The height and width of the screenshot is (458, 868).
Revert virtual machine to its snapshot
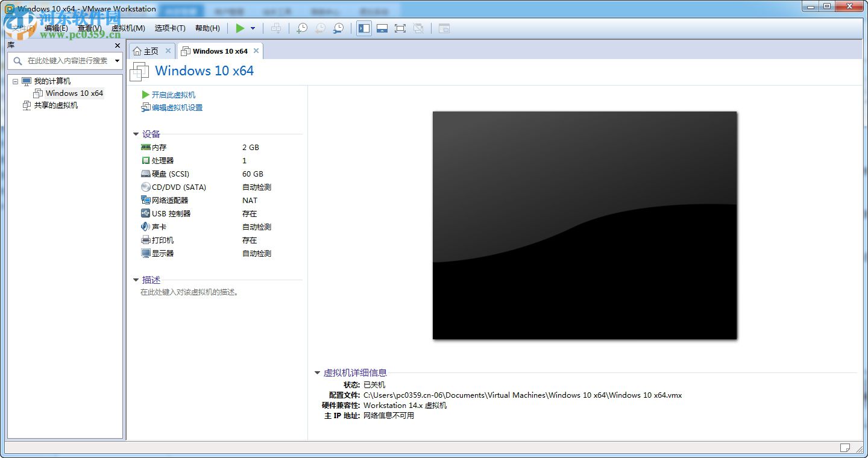tap(320, 28)
